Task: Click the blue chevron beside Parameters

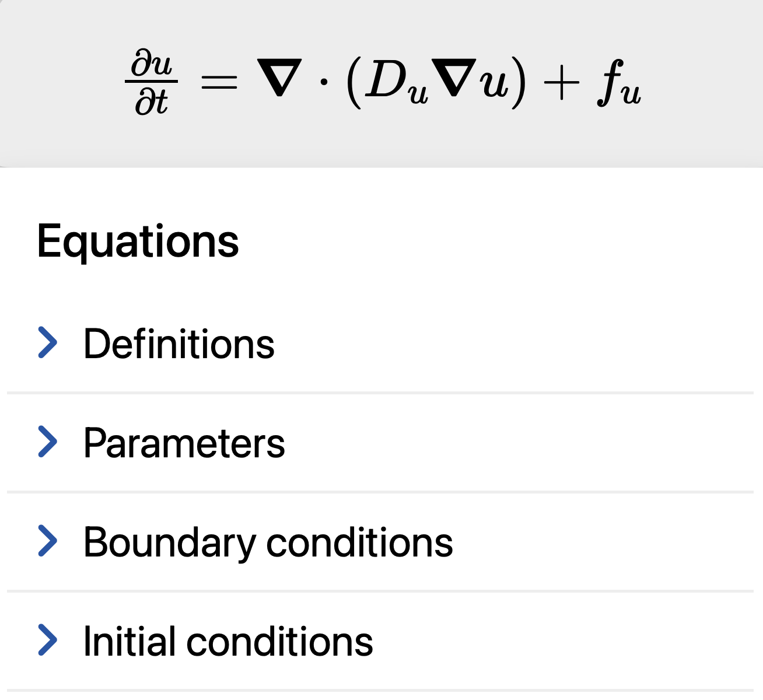Action: click(x=48, y=442)
